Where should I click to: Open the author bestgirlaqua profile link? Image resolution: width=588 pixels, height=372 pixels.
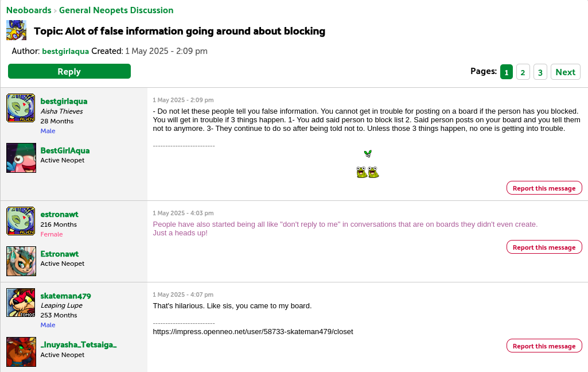[65, 51]
